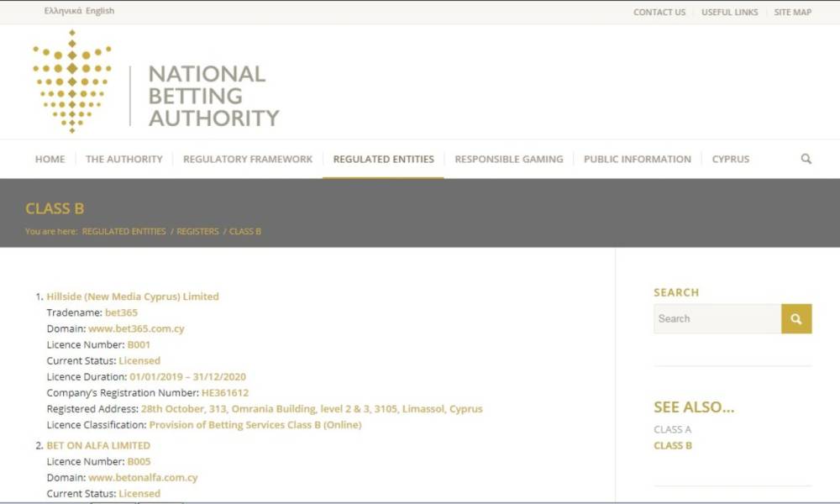The image size is (840, 504).
Task: Select licence number B005
Action: pyautogui.click(x=139, y=461)
